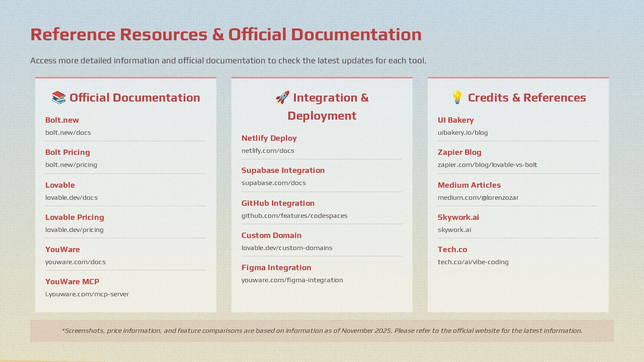Visit youware.com/docs link

(75, 262)
